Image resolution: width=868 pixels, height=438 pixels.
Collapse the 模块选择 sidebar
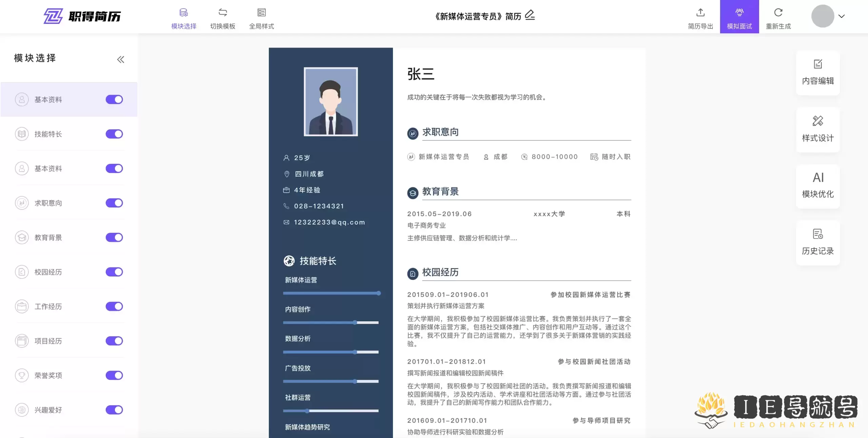121,59
